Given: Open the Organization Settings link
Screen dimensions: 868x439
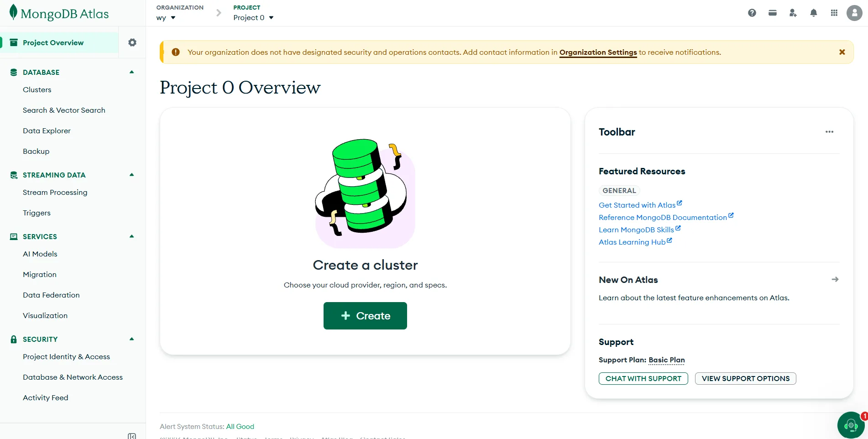Looking at the screenshot, I should pyautogui.click(x=598, y=52).
